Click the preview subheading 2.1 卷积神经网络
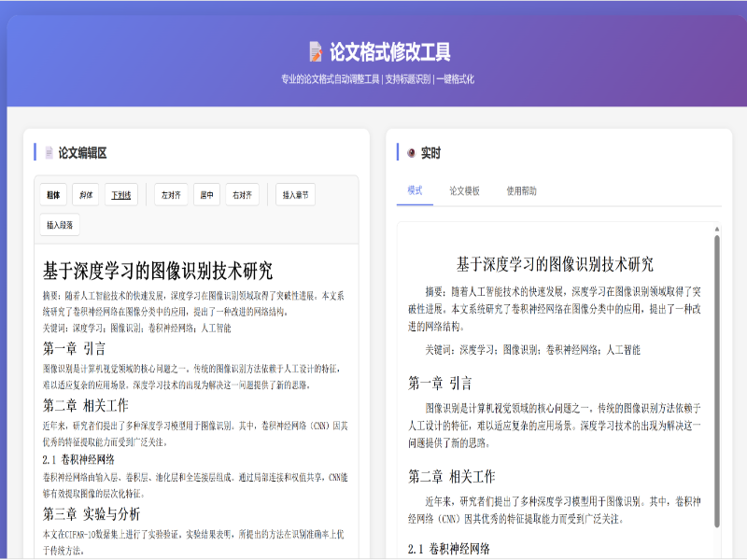747x560 pixels. click(x=449, y=549)
